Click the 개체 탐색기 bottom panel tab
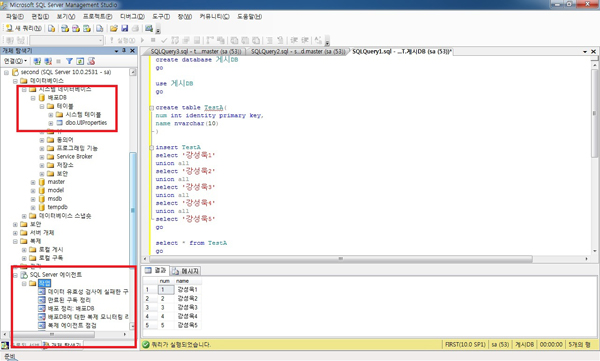 (x=61, y=345)
